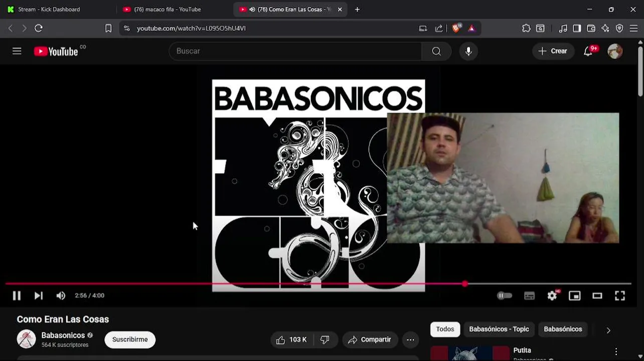Go back in browser history

click(10, 28)
